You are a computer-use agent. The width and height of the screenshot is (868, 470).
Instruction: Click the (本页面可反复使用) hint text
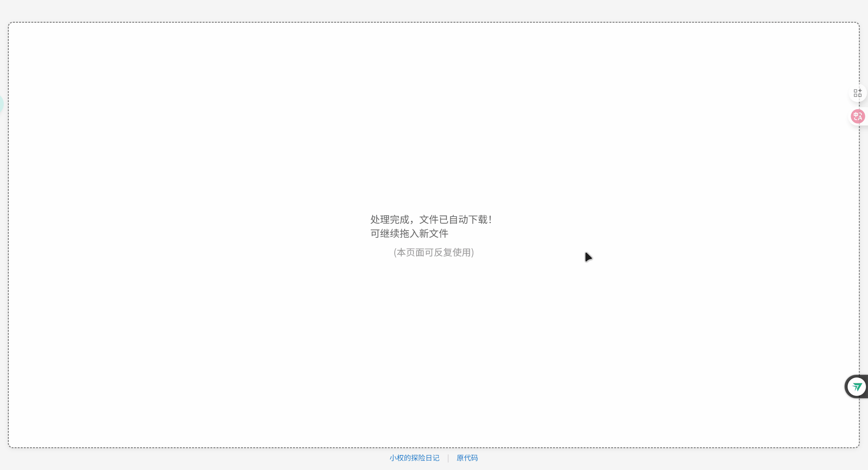(434, 252)
